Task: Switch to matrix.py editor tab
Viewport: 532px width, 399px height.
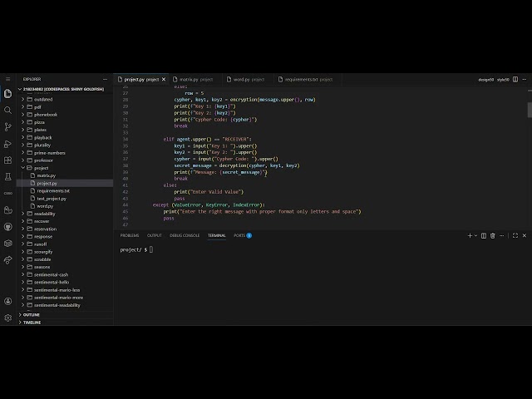Action: click(x=196, y=80)
